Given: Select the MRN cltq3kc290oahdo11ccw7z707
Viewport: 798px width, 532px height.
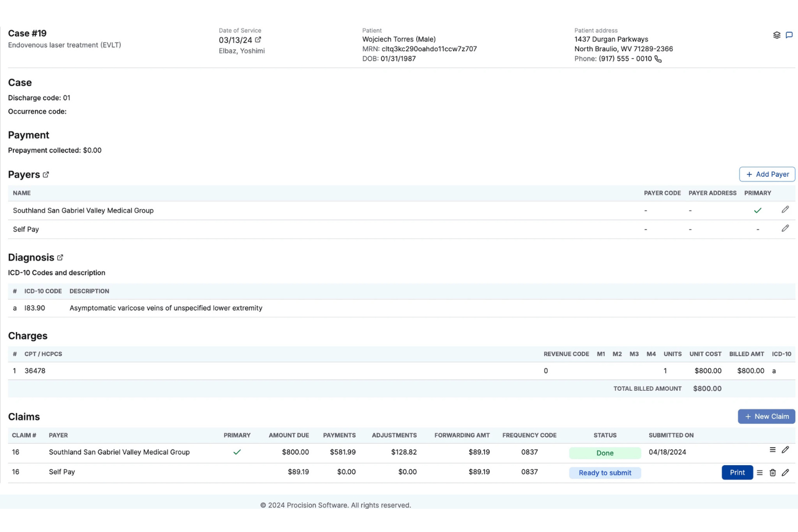Looking at the screenshot, I should tap(429, 49).
